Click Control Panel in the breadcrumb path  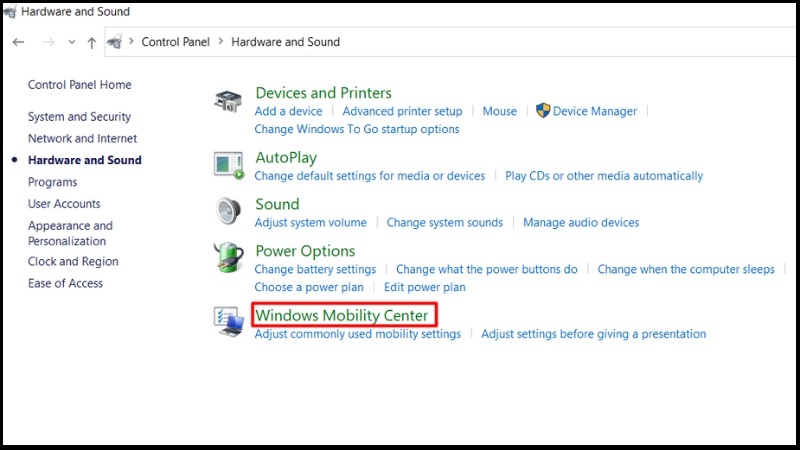176,42
